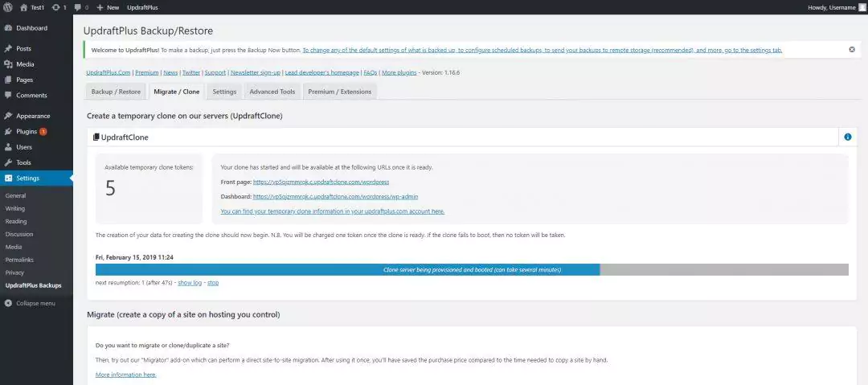Open Premium link in header links

(147, 72)
